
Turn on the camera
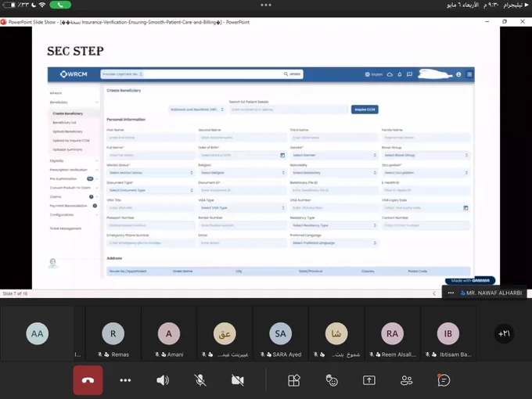[x=238, y=380]
